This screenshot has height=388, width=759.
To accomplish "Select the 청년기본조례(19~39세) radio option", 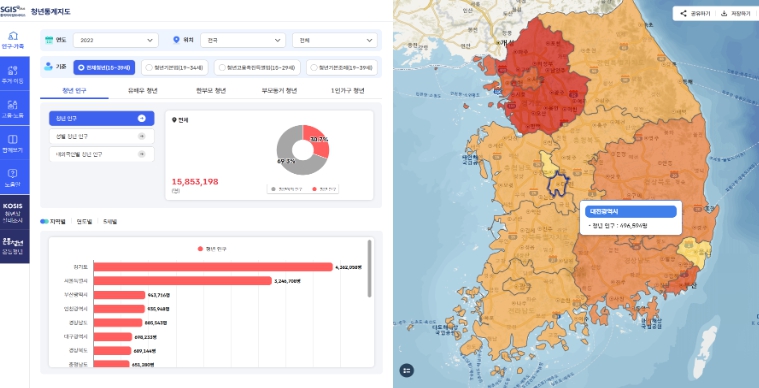I will (342, 68).
